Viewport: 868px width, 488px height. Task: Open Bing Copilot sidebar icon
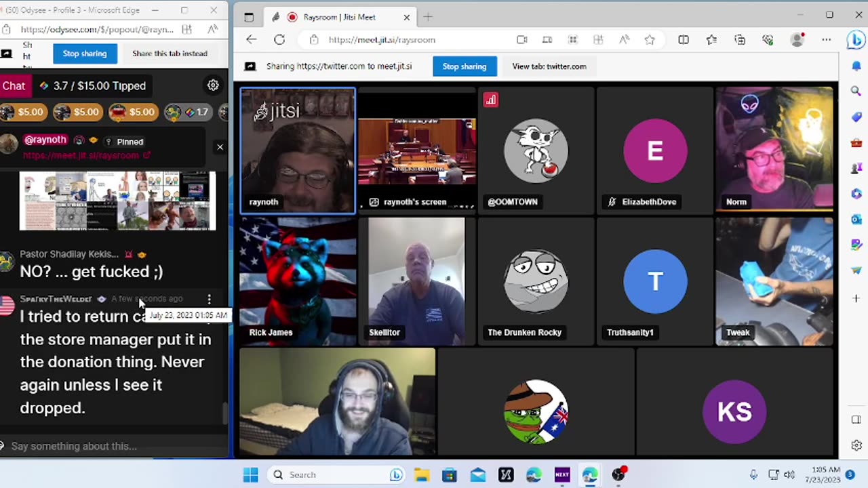(856, 40)
